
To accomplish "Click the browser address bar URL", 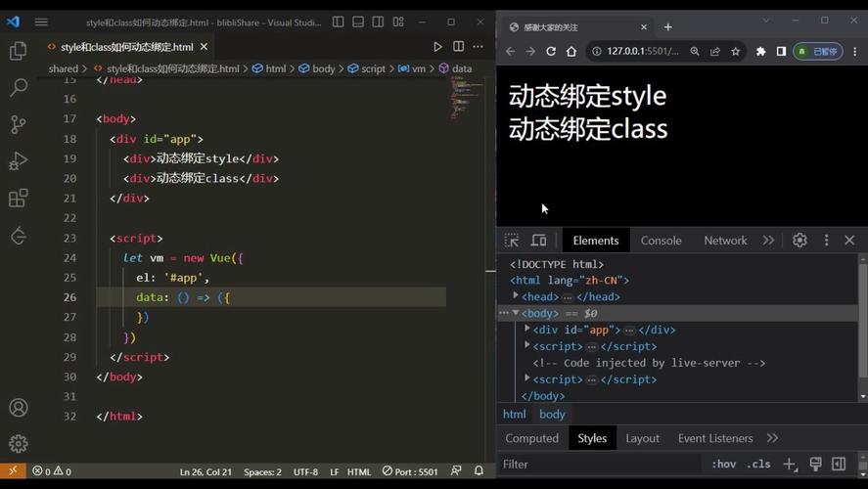I will tap(642, 52).
